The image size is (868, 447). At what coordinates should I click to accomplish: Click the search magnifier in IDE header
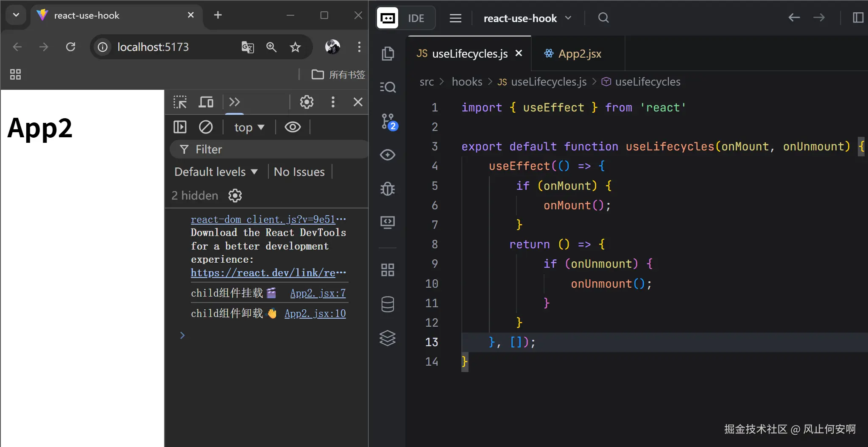pos(603,18)
